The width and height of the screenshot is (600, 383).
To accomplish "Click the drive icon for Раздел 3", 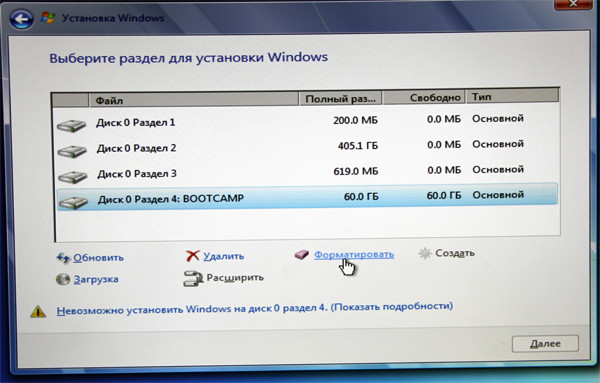I will click(73, 177).
